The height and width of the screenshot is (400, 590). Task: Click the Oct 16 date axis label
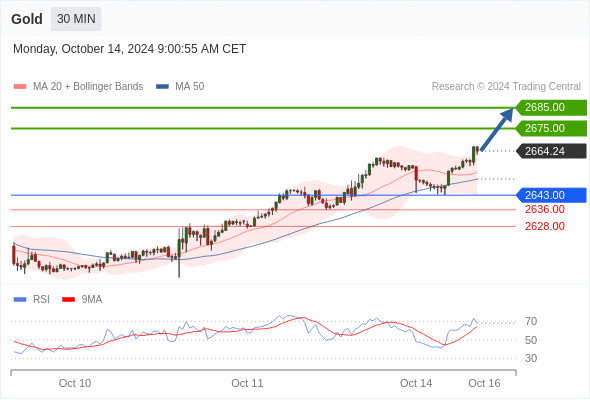[484, 383]
